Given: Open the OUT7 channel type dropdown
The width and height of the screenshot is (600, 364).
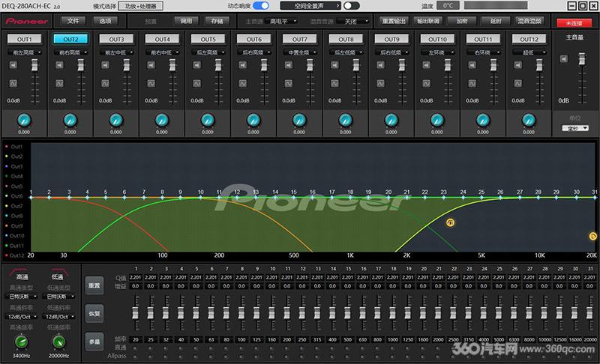Looking at the screenshot, I should pyautogui.click(x=300, y=52).
